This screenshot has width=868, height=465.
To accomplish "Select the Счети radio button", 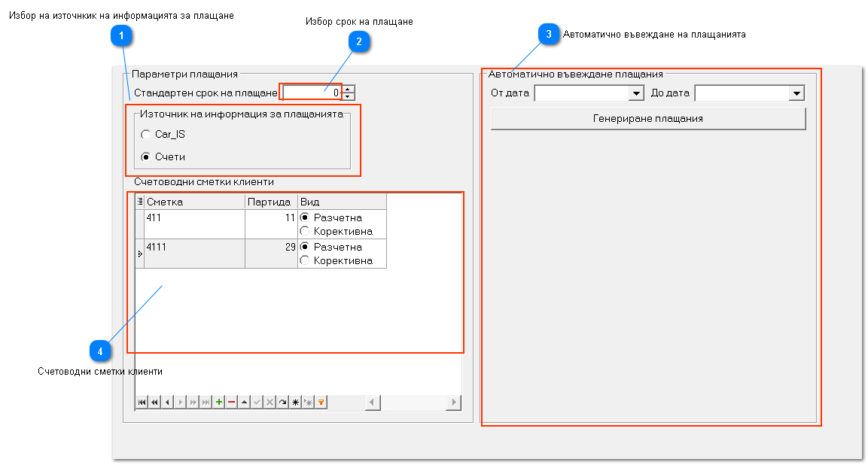I will 145,157.
